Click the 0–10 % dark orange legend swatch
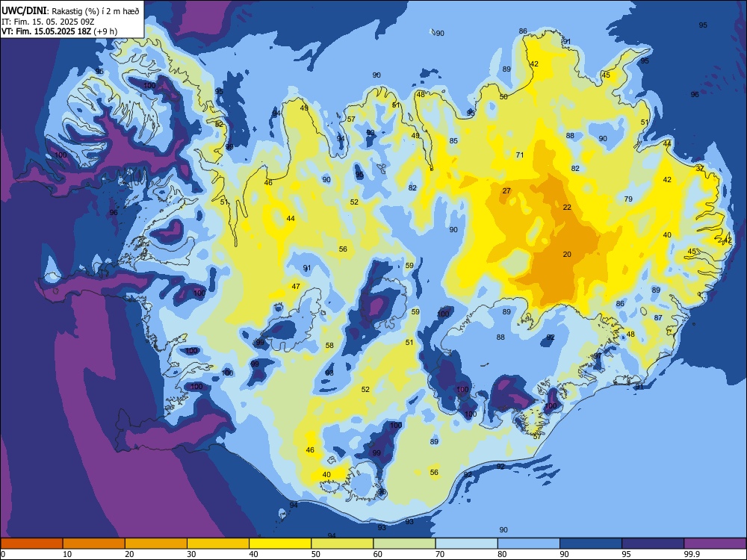747x560 pixels. 31,544
